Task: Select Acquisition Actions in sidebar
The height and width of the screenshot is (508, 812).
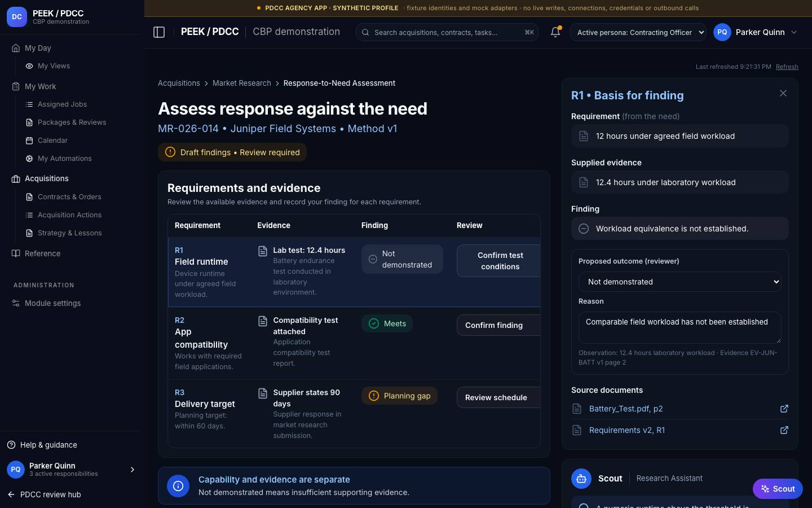Action: click(x=69, y=215)
